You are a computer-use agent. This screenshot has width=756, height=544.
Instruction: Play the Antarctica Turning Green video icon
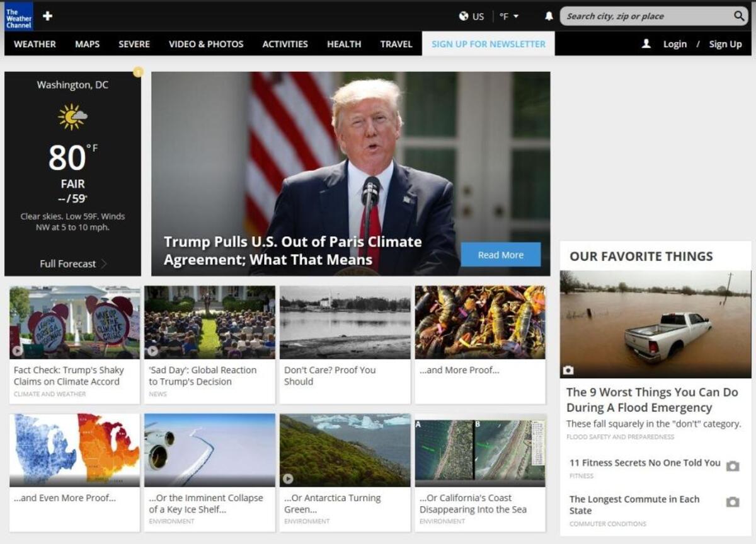pos(288,478)
